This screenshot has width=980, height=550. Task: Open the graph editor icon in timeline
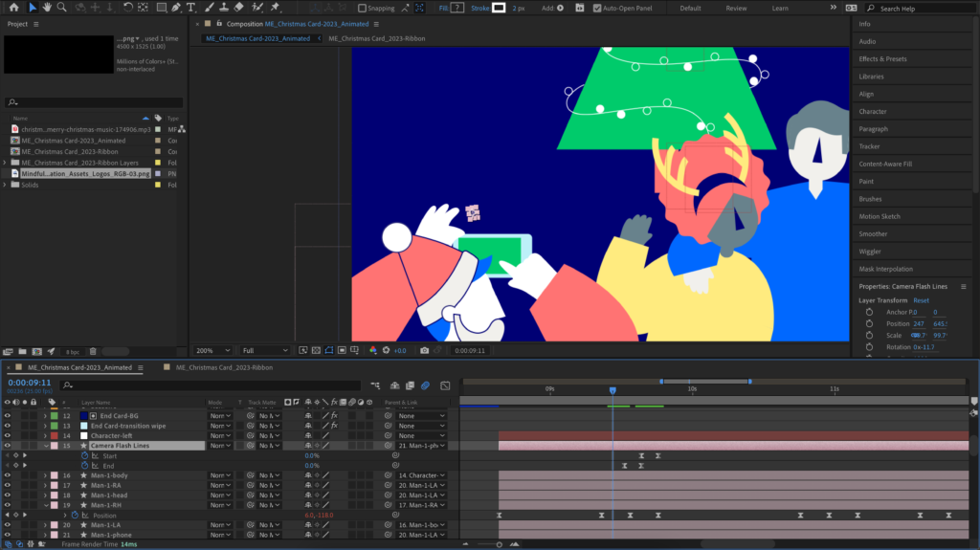click(445, 385)
